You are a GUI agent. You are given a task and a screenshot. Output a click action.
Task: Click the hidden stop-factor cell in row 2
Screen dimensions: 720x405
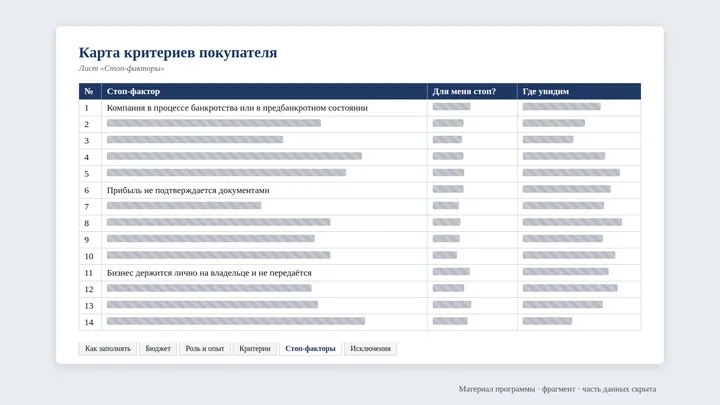[x=264, y=124]
